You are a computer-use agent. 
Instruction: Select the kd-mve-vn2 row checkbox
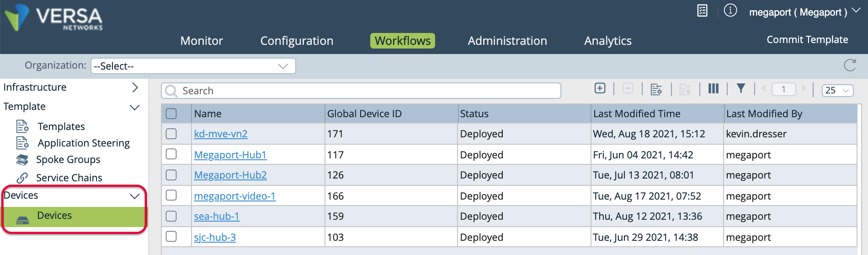(x=171, y=134)
